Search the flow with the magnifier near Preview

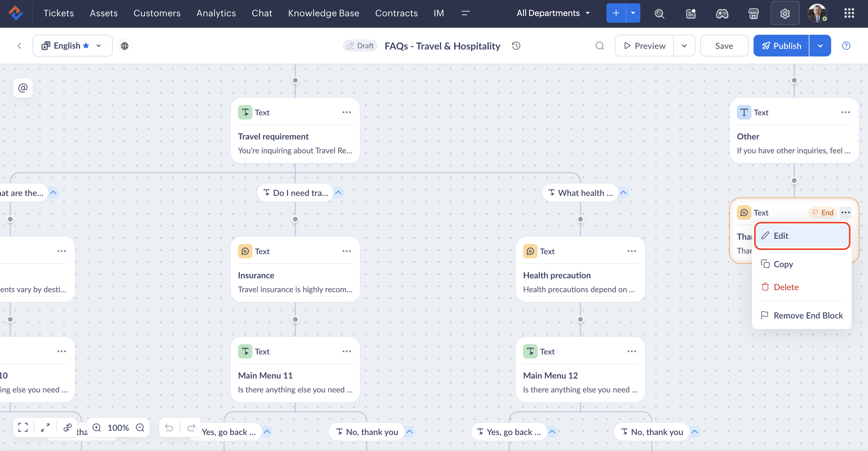600,46
